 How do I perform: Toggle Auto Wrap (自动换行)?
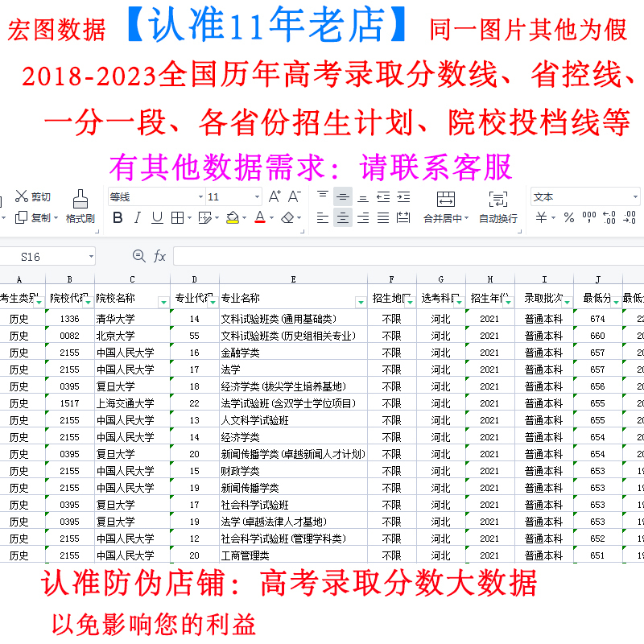tap(498, 207)
